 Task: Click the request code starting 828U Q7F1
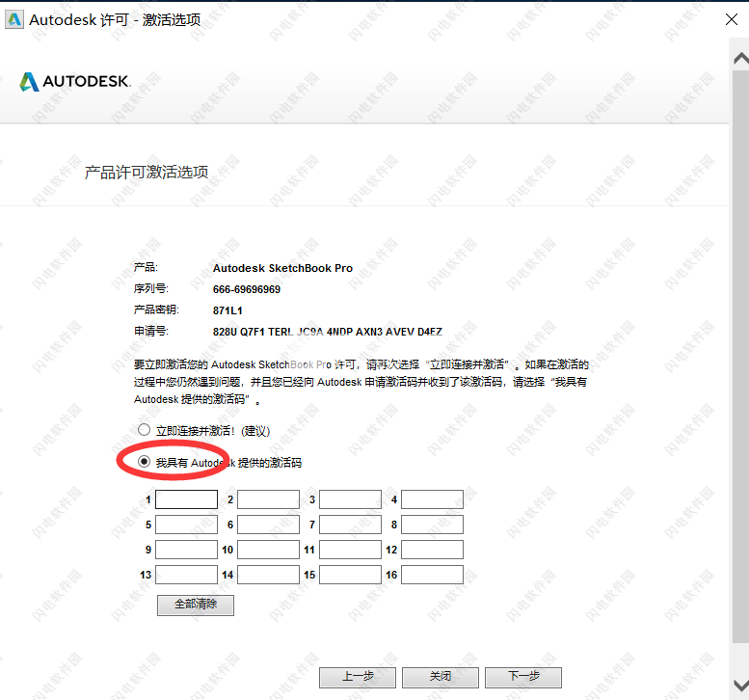(328, 332)
